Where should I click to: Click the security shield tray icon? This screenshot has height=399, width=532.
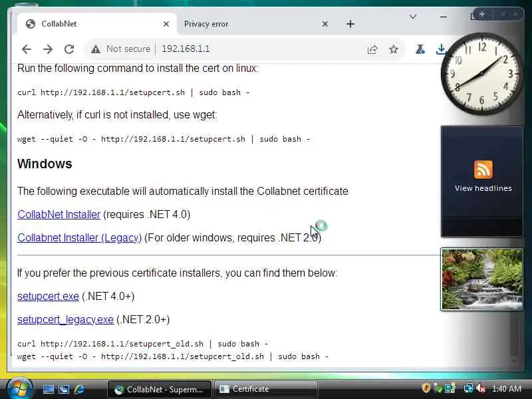coord(426,388)
